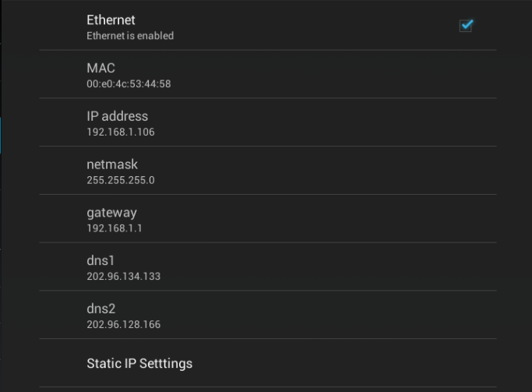This screenshot has width=532, height=392.
Task: Select the dns1 label
Action: [100, 260]
